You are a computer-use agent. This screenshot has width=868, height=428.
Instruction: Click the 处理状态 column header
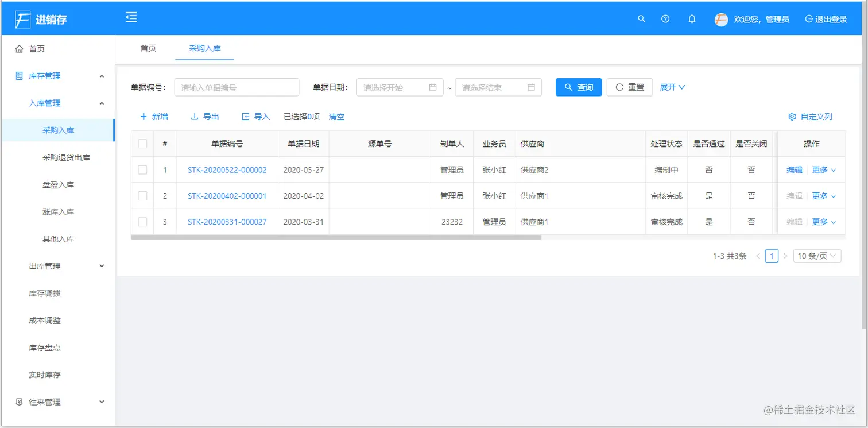point(666,144)
